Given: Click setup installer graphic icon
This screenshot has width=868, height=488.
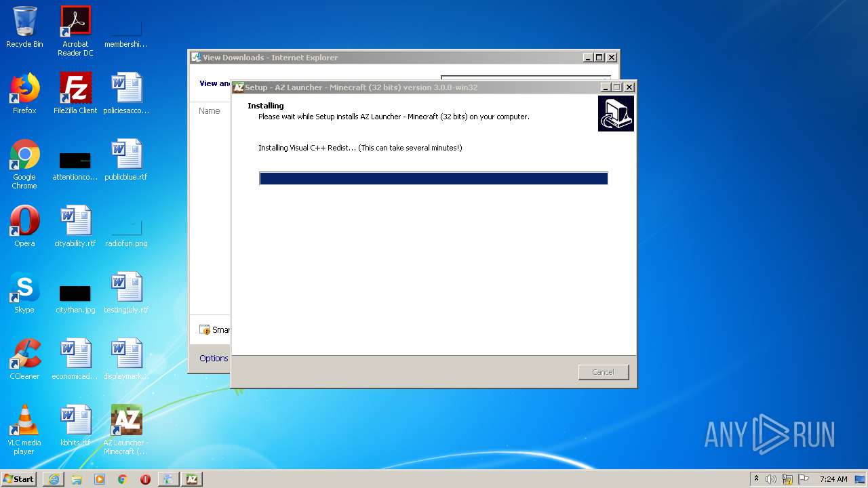Looking at the screenshot, I should click(616, 113).
